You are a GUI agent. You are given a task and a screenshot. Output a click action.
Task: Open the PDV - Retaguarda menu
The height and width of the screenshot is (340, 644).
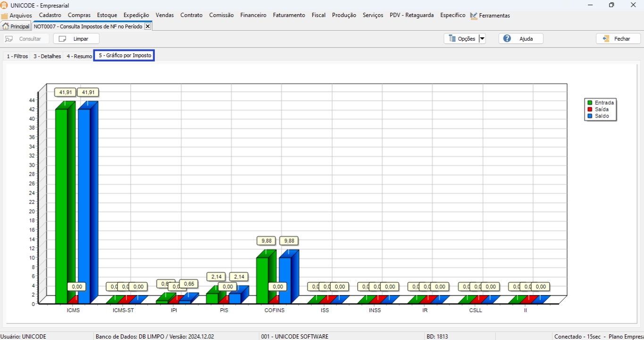click(x=411, y=15)
